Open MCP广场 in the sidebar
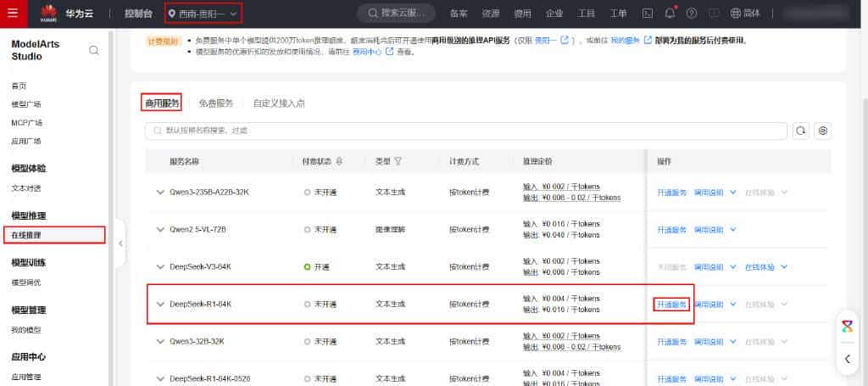Viewport: 868px width, 386px height. [x=26, y=122]
